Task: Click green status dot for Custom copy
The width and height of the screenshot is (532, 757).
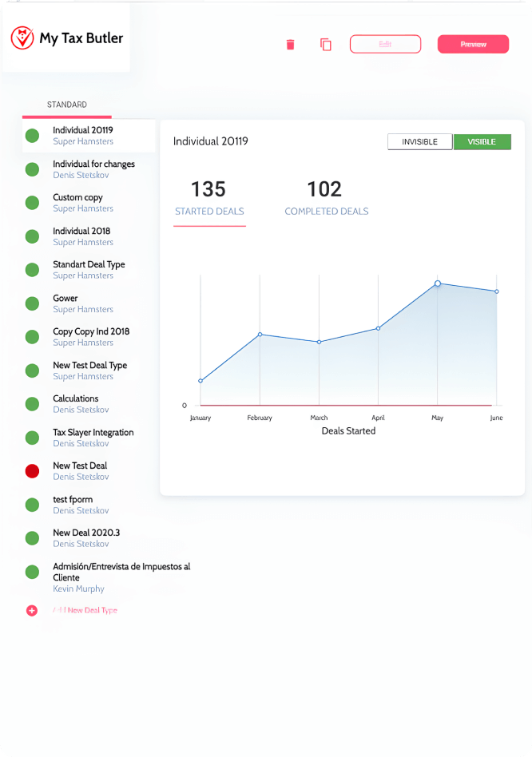Action: click(32, 203)
